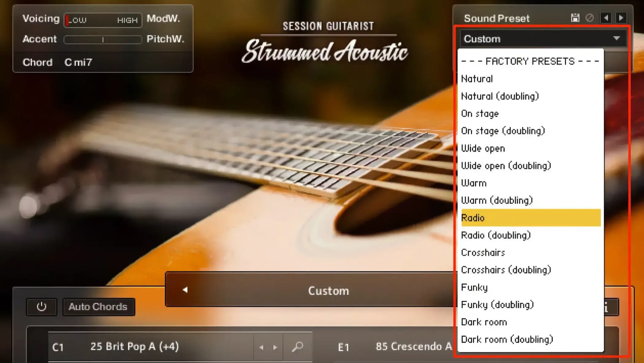Pick the Wide open preset
The height and width of the screenshot is (363, 644).
pyautogui.click(x=531, y=148)
